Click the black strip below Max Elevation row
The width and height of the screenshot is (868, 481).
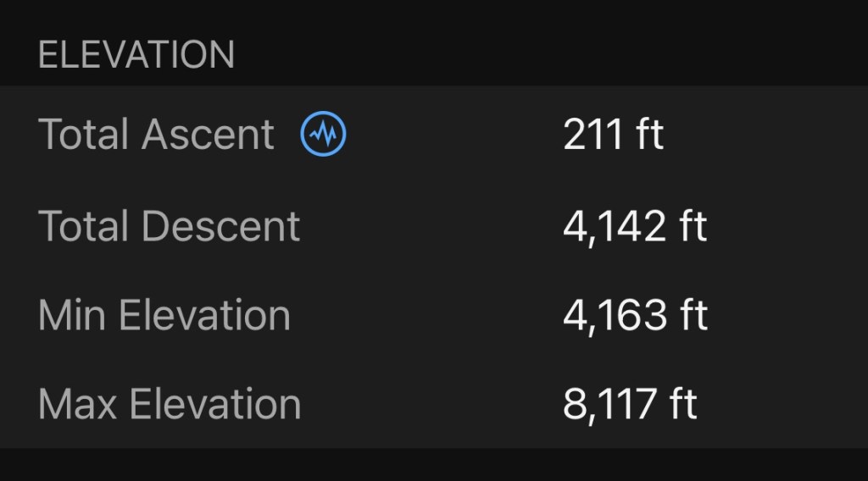coord(434,464)
